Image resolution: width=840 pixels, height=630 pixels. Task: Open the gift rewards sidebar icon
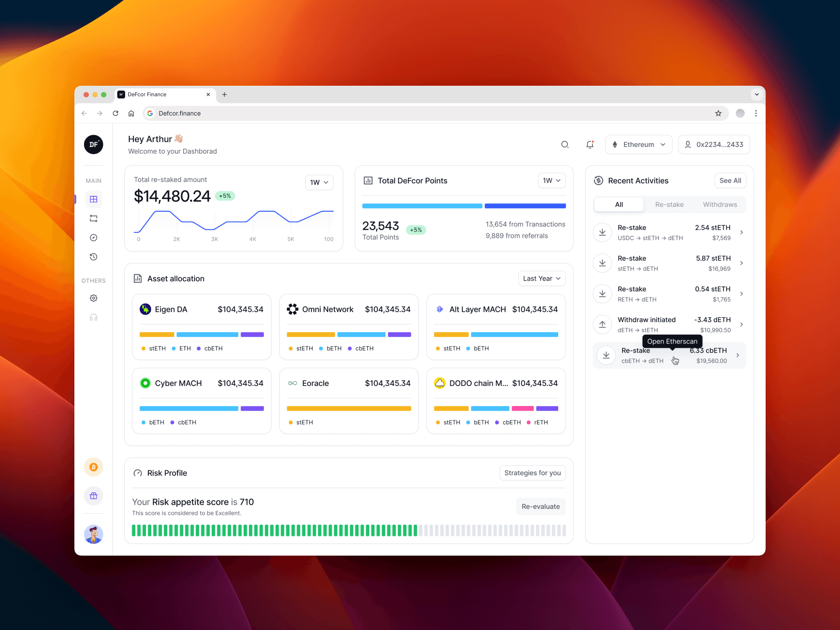click(93, 496)
